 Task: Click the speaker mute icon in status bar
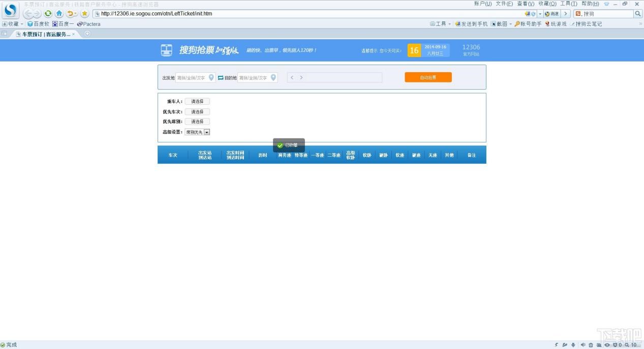[583, 344]
